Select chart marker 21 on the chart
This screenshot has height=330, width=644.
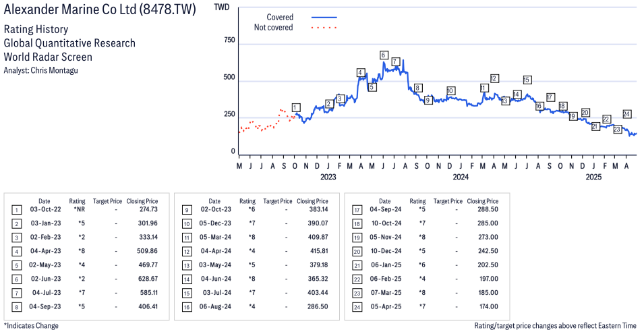pyautogui.click(x=595, y=127)
